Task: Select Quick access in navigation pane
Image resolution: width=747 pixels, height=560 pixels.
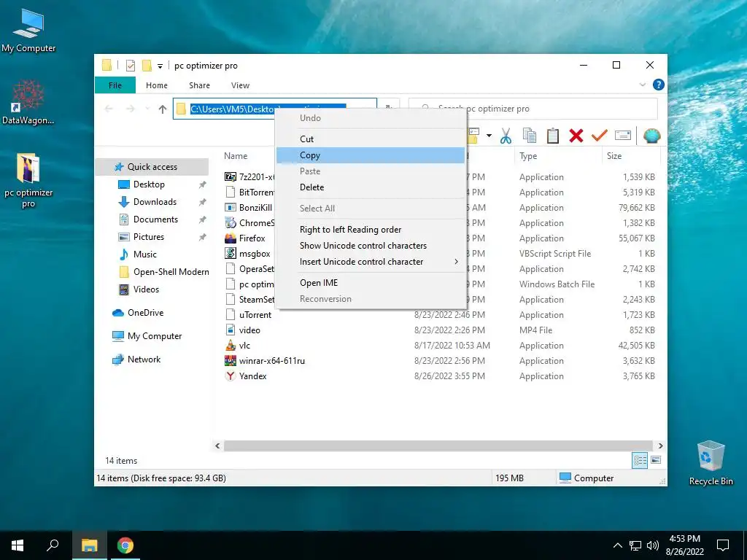Action: click(152, 167)
